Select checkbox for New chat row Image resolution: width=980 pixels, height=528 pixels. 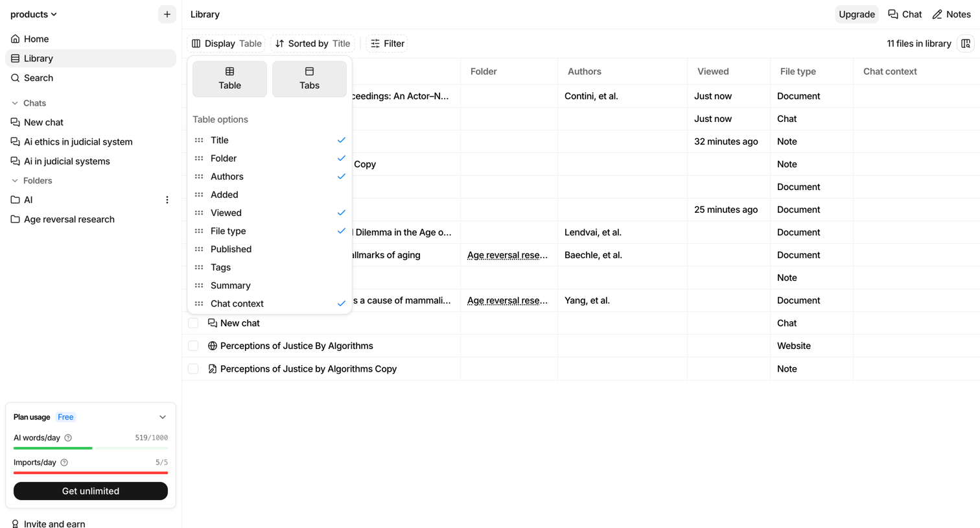click(x=193, y=323)
